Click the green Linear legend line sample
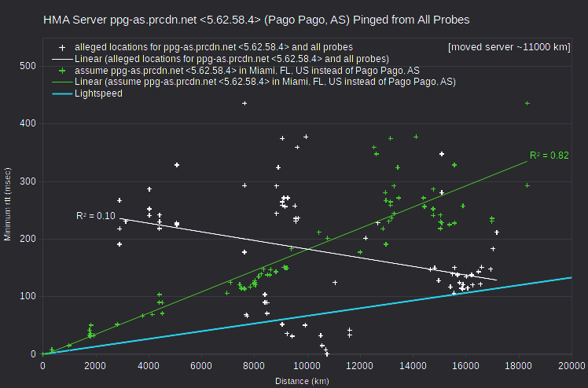The height and width of the screenshot is (388, 588). (x=62, y=82)
